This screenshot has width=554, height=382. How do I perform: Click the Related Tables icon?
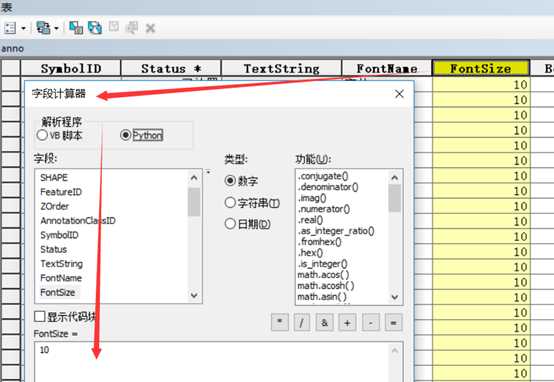pyautogui.click(x=43, y=28)
